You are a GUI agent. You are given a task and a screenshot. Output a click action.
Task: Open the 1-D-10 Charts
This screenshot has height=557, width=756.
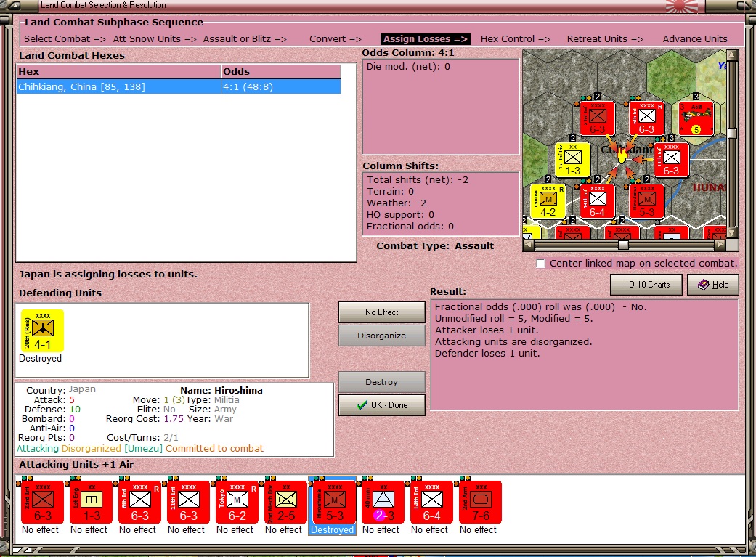(646, 285)
